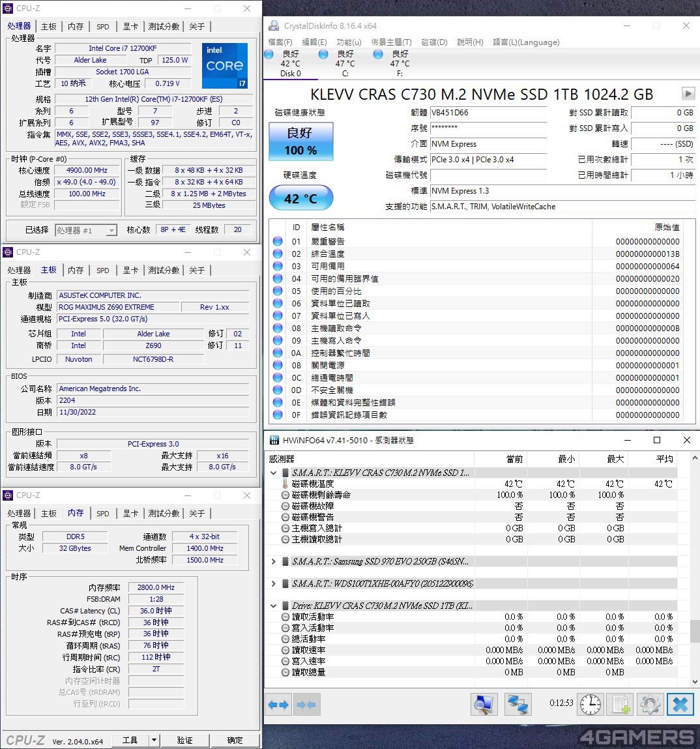Click the 傳輸模式 field PCIe 3.0 x4
The image size is (700, 749).
coord(488,160)
